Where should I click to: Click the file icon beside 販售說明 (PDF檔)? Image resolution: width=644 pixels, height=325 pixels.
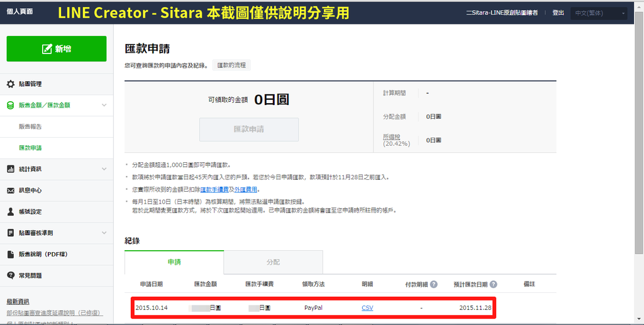point(11,255)
